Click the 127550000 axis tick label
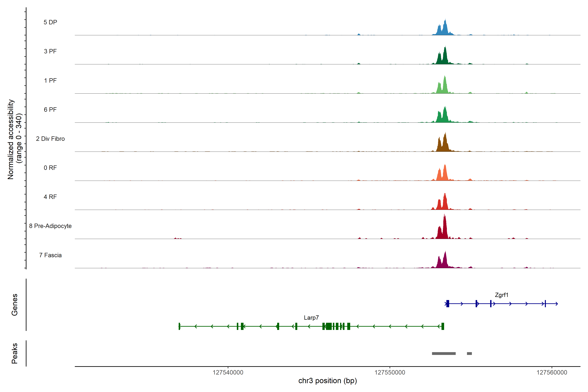 (390, 373)
